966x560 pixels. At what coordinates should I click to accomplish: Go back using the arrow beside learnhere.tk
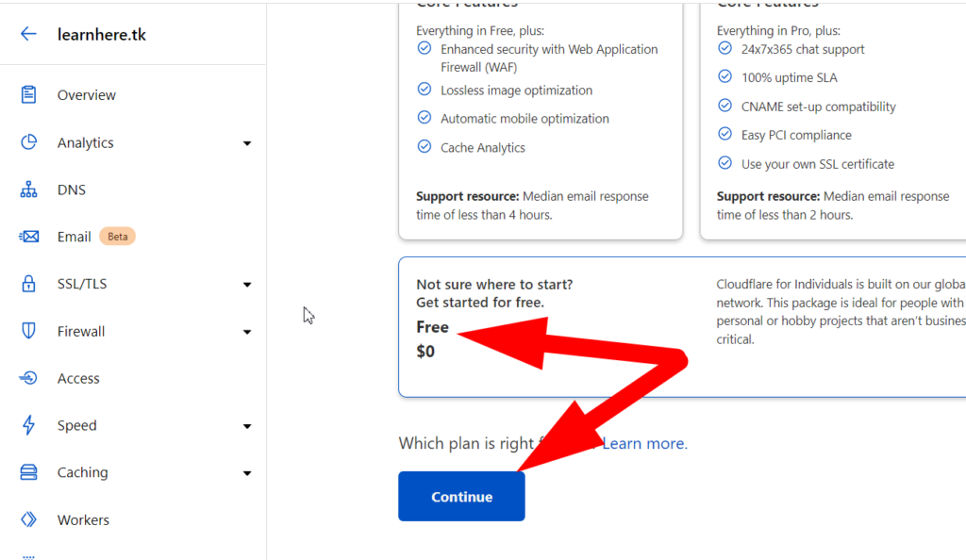[x=28, y=34]
